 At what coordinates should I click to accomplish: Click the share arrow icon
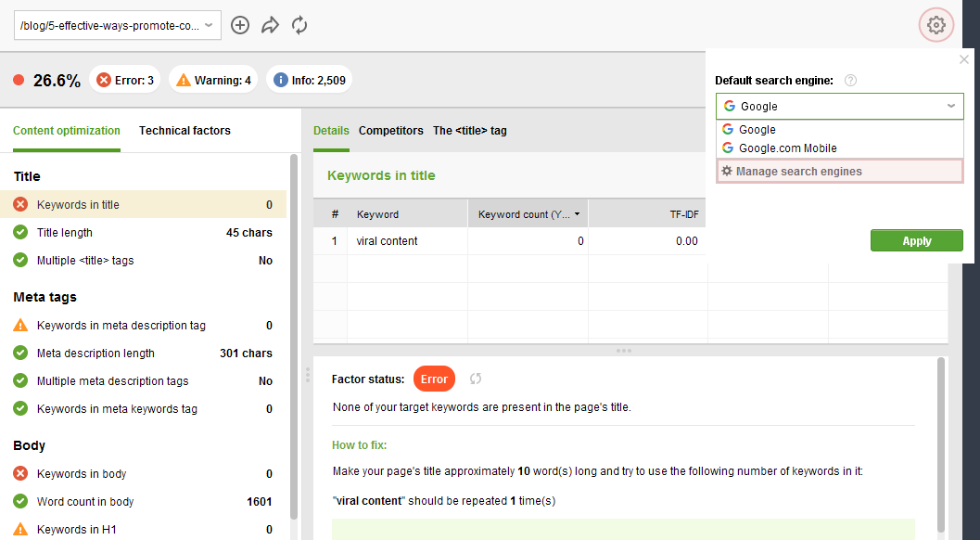[x=270, y=25]
